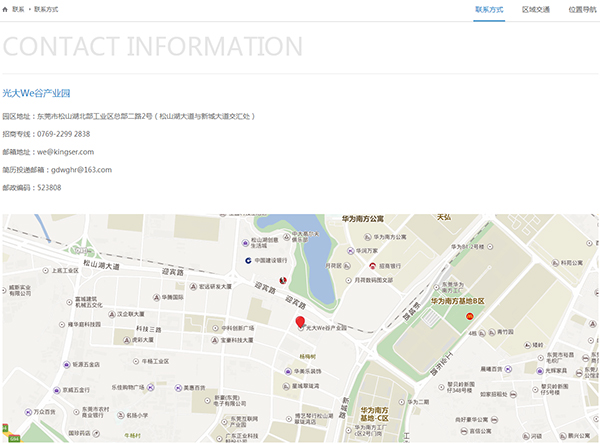
Task: Click the 华润万家 supermarket icon
Action: (x=351, y=251)
